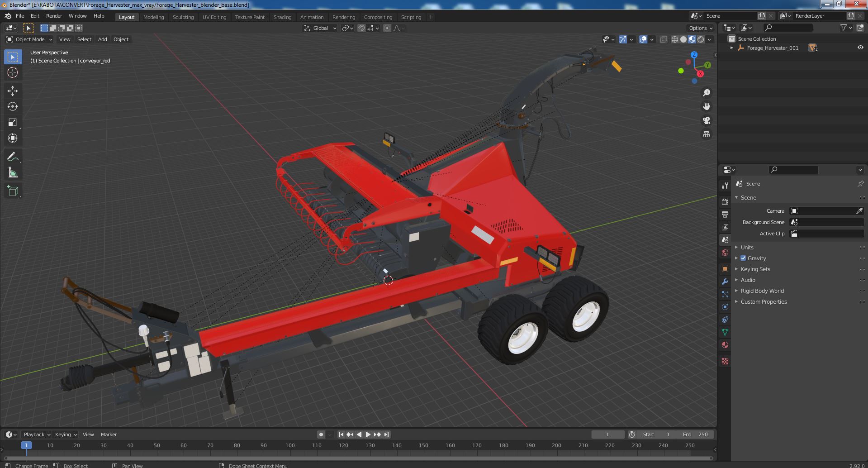Open the Physics properties tab
Image resolution: width=868 pixels, height=468 pixels.
(x=725, y=307)
